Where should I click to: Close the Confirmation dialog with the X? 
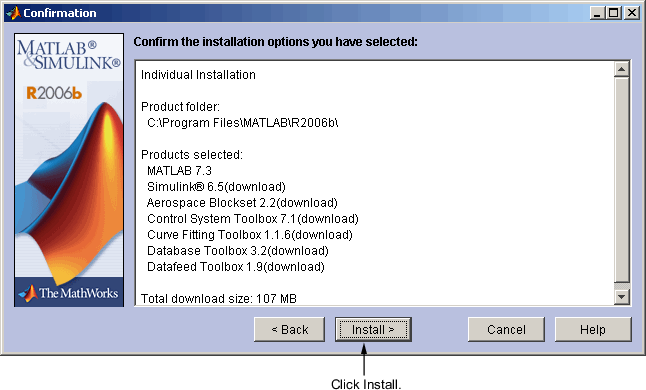[x=631, y=13]
